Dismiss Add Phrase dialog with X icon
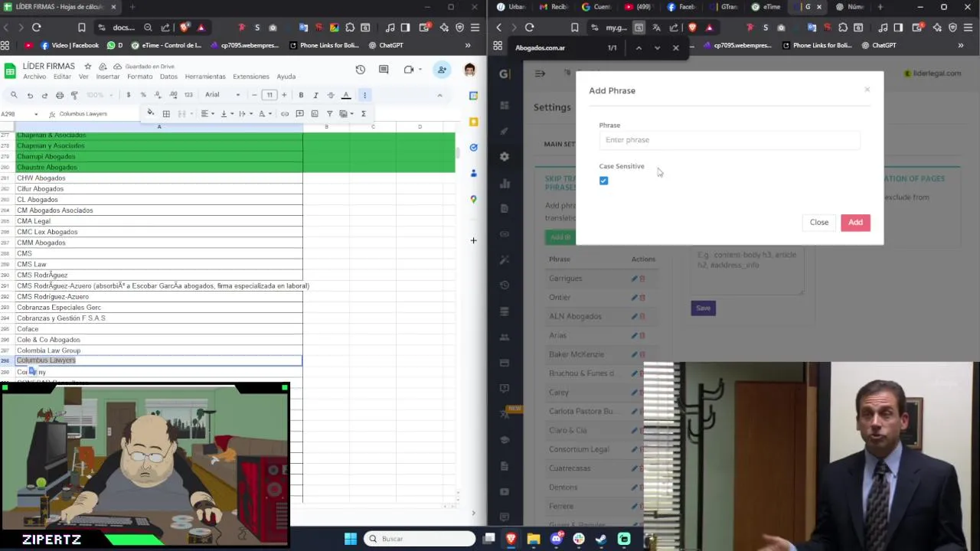 click(867, 90)
